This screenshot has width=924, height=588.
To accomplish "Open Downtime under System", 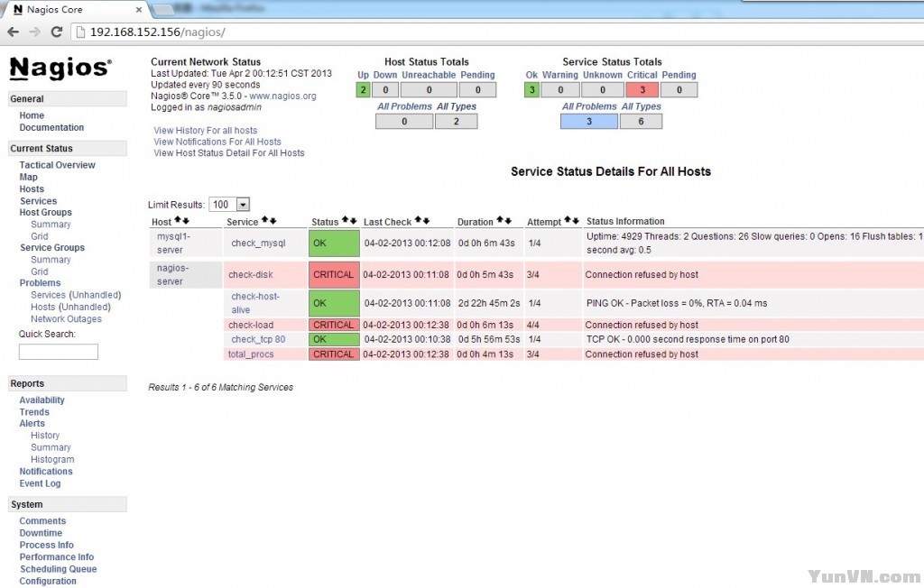I will [41, 533].
